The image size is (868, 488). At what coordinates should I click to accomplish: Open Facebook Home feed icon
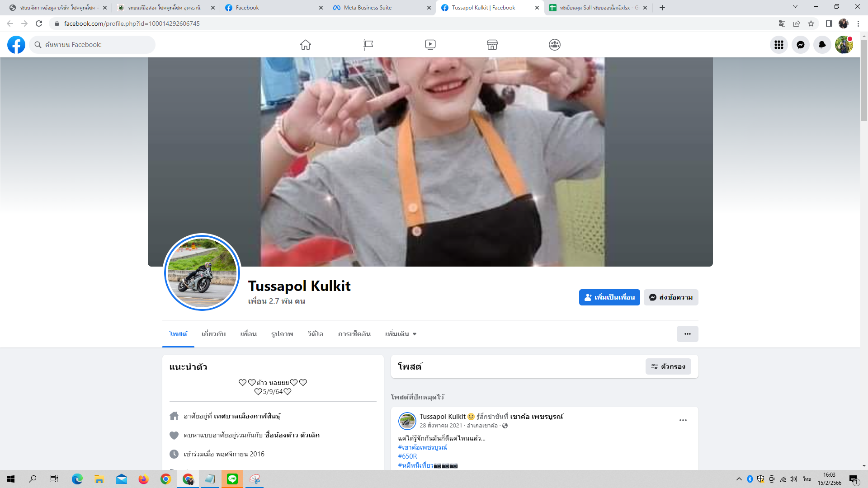point(306,45)
